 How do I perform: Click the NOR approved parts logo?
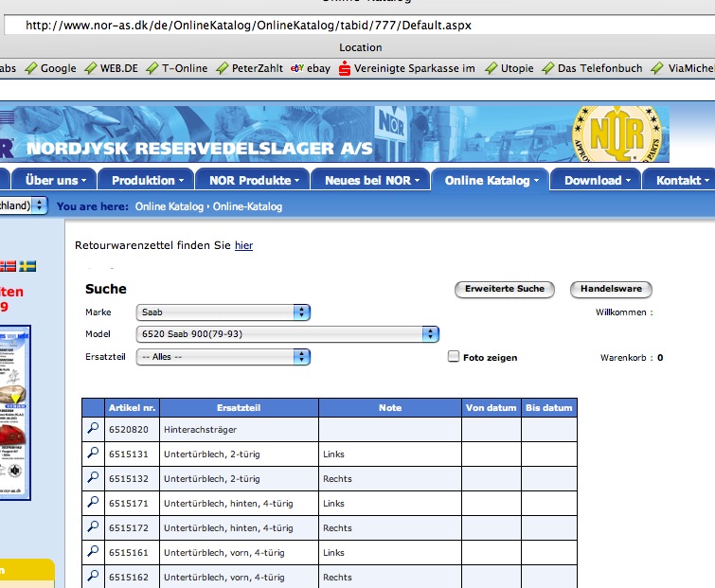click(x=617, y=134)
